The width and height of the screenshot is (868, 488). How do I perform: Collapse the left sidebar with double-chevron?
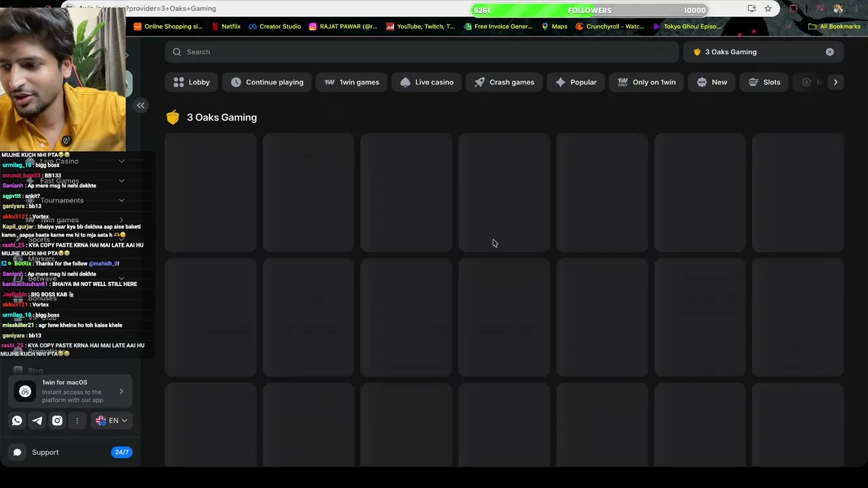click(x=140, y=105)
